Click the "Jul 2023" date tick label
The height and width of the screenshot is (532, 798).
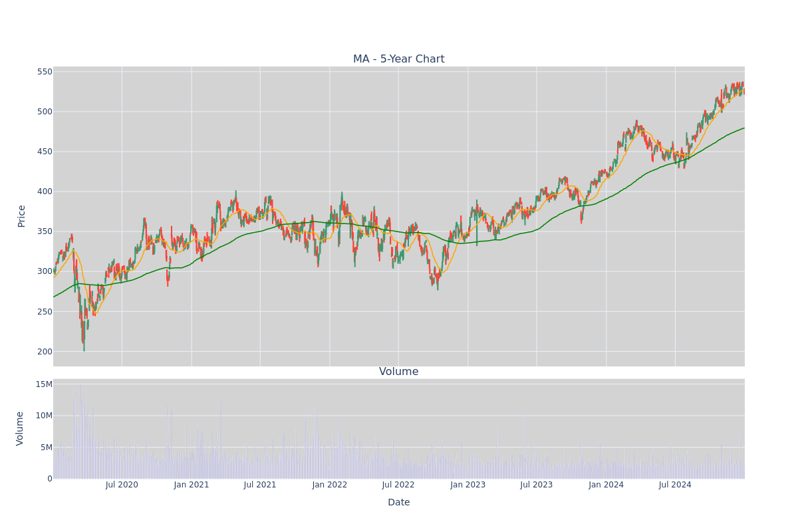(537, 485)
